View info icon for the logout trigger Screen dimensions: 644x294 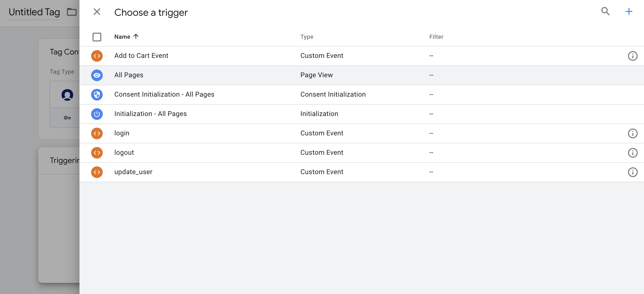pos(633,153)
